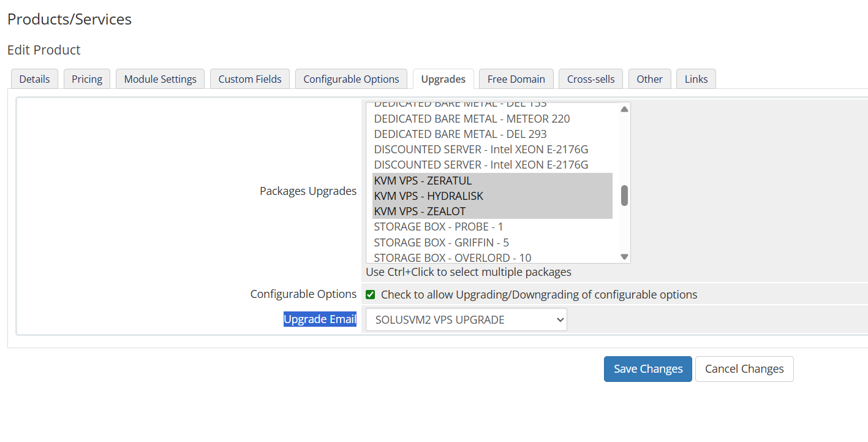Select STORAGE BOX - GRIFFIN - 5
868x442 pixels.
pyautogui.click(x=441, y=242)
